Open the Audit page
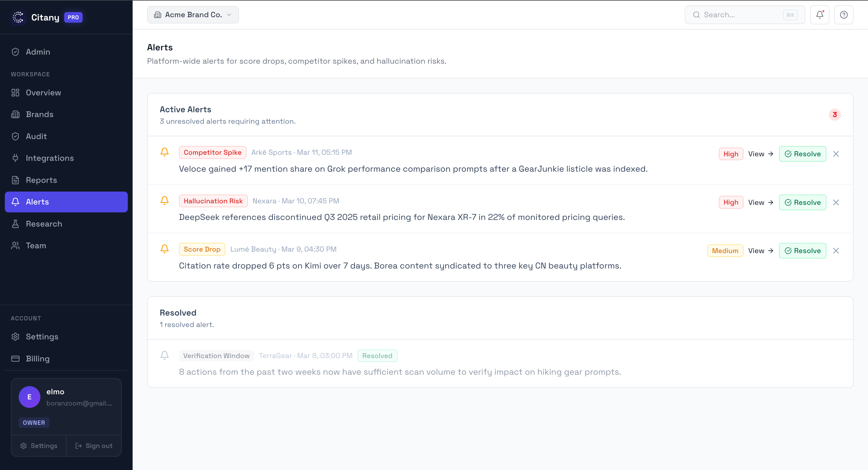 tap(36, 136)
